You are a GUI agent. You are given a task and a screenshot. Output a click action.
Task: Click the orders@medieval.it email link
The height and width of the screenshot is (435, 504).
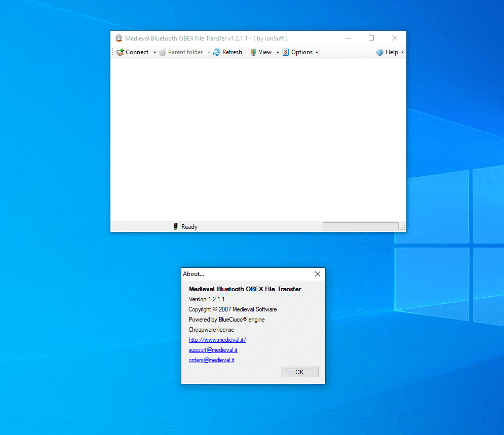click(x=211, y=360)
